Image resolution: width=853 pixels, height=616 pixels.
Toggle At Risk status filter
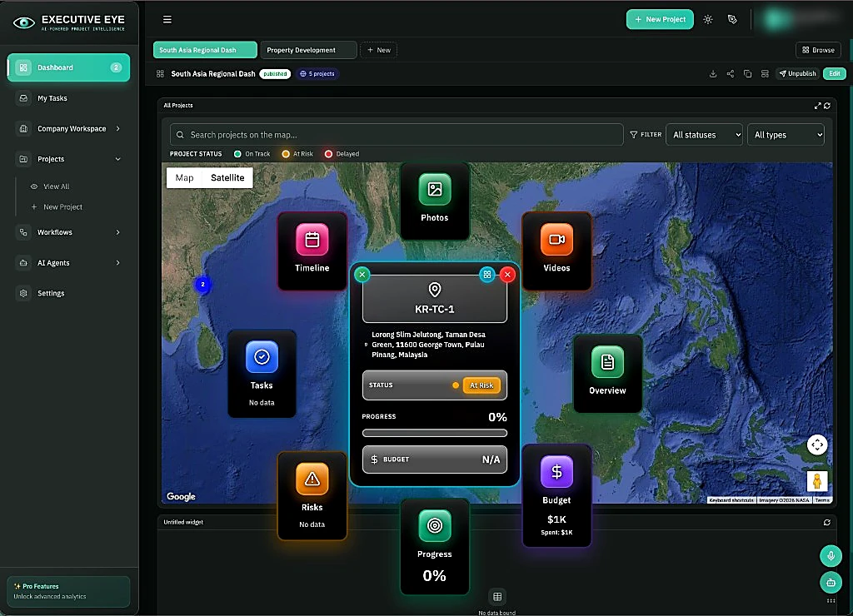click(x=297, y=154)
